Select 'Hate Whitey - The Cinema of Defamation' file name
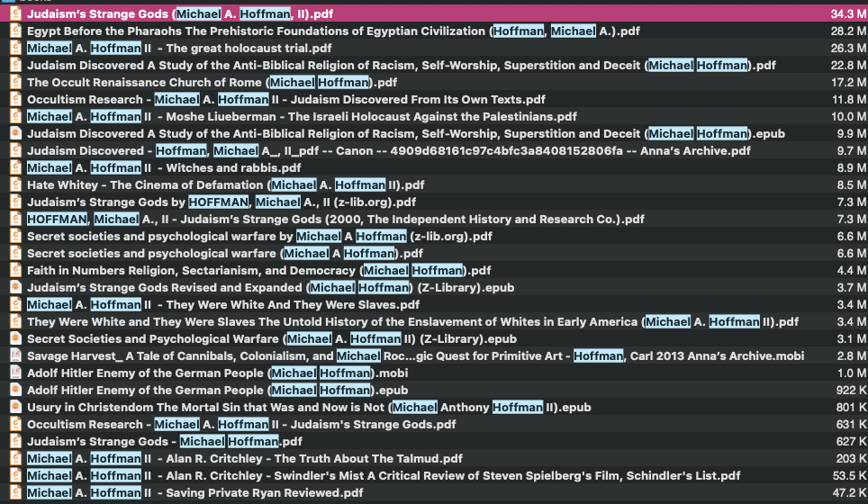The width and height of the screenshot is (868, 504). [226, 184]
